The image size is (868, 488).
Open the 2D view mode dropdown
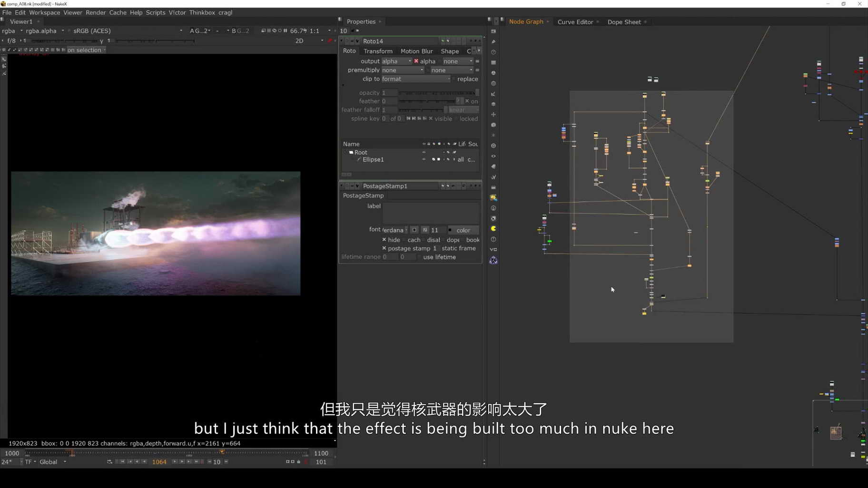pos(309,41)
